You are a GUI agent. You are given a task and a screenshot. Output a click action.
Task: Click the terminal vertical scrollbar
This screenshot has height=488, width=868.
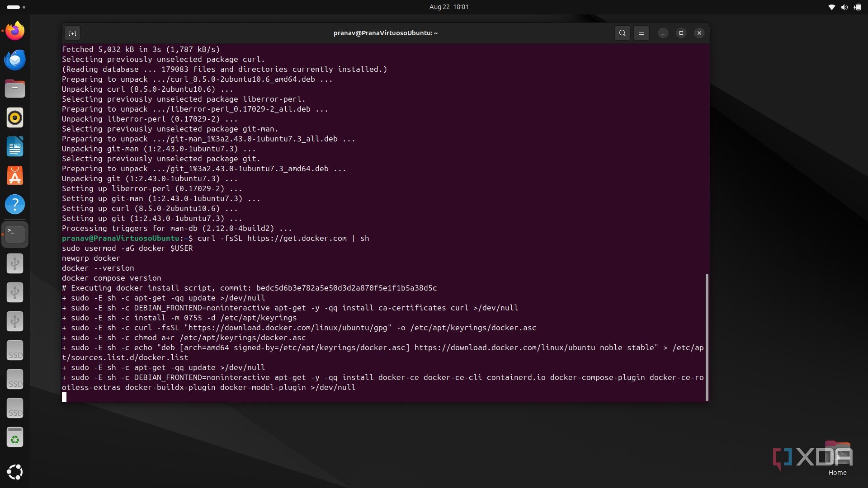pos(707,337)
